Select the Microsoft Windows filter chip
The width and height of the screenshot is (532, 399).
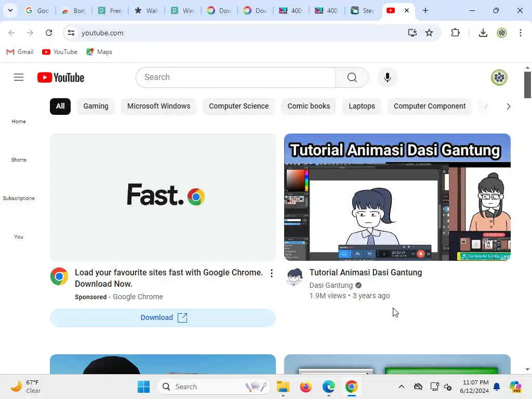coord(159,106)
